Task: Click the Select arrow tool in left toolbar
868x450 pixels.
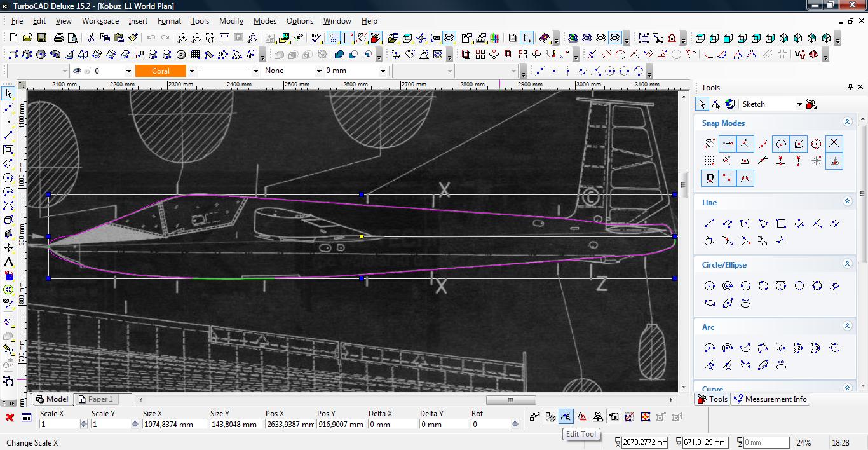Action: [x=8, y=93]
